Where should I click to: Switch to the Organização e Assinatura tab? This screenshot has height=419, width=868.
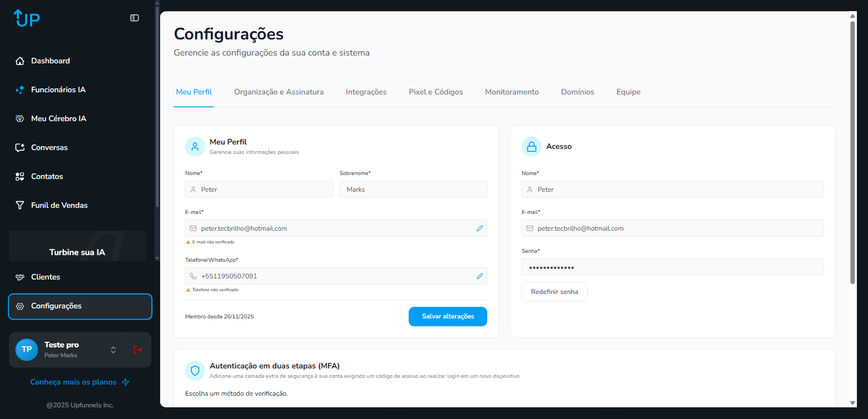[x=279, y=92]
